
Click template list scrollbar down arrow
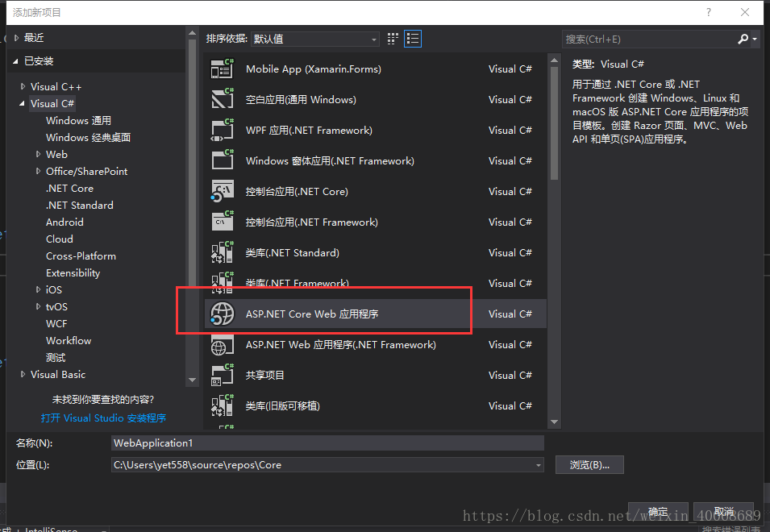point(555,422)
